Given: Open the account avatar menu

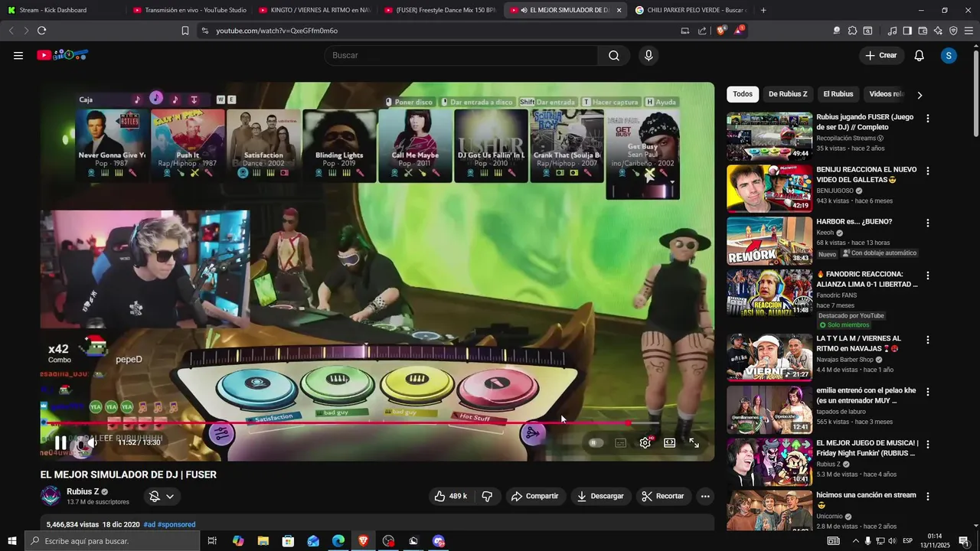Looking at the screenshot, I should point(949,55).
